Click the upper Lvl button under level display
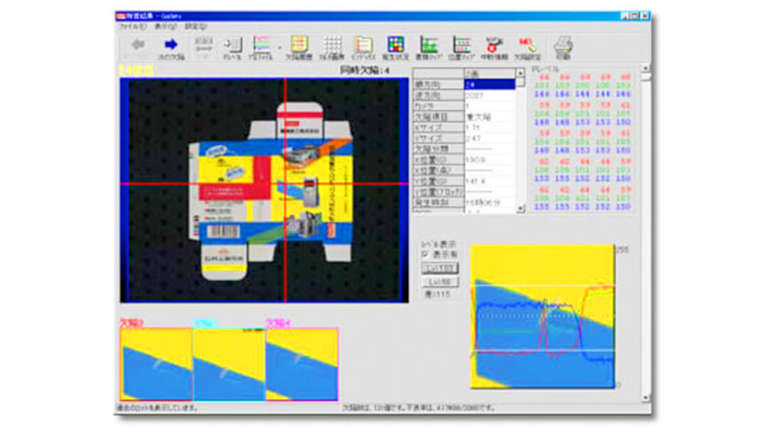Viewport: 770px width, 430px height. coord(440,268)
